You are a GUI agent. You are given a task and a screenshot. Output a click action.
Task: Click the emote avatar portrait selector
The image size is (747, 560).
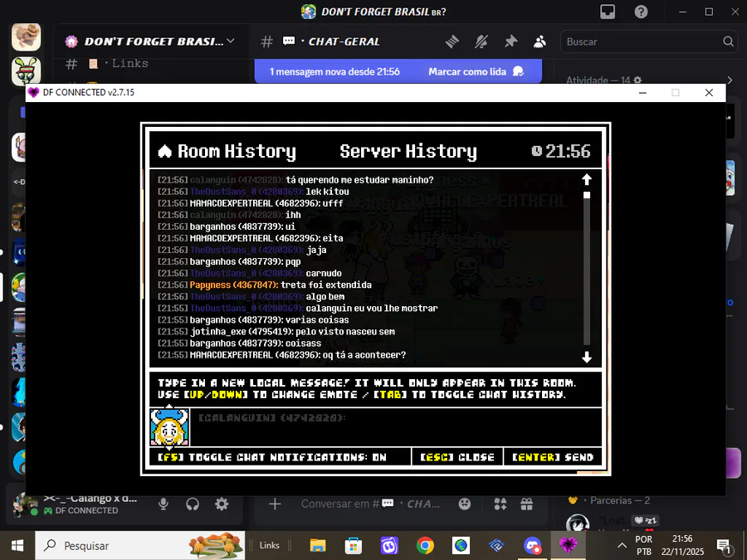169,426
